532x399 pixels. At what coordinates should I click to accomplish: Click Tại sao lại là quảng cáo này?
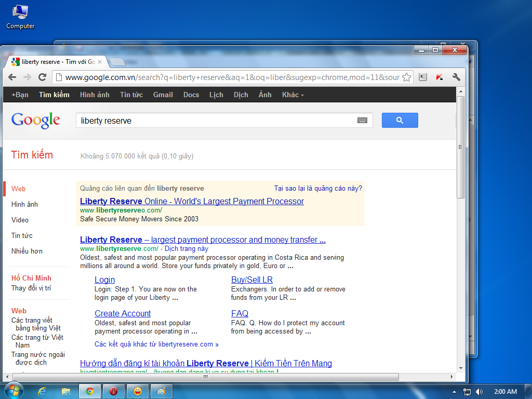[x=318, y=188]
